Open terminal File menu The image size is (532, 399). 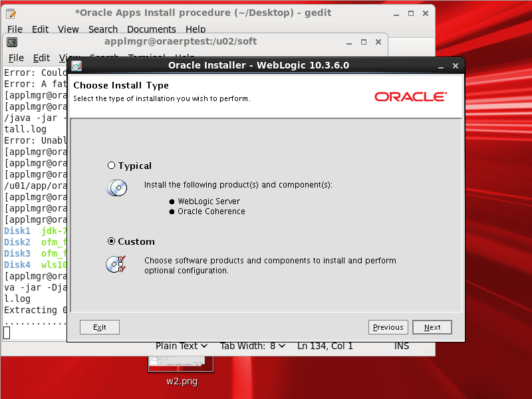tap(16, 58)
